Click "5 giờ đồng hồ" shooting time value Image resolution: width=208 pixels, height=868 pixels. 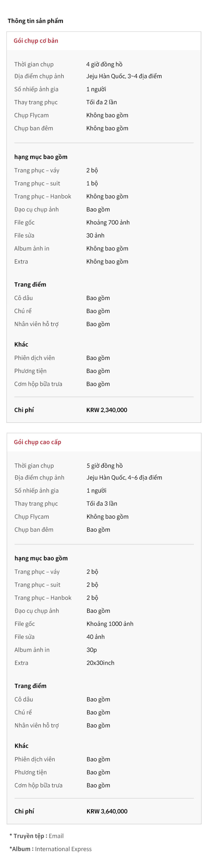105,465
